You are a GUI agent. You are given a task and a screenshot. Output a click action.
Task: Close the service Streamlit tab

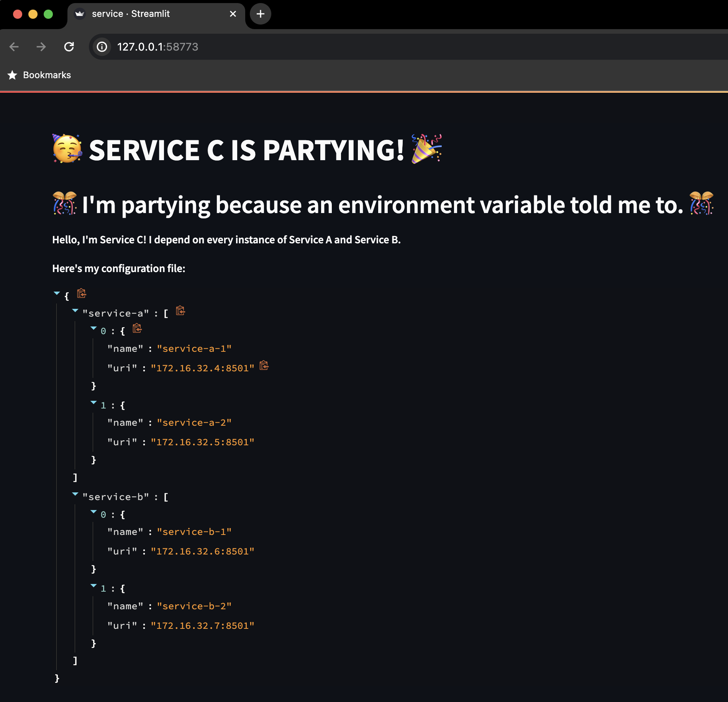tap(233, 14)
